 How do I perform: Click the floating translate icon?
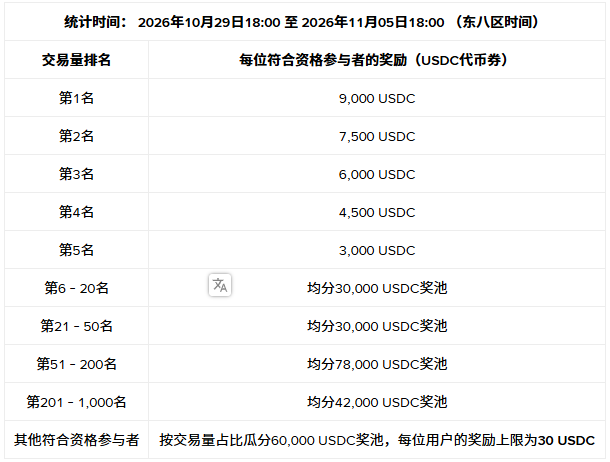[220, 285]
